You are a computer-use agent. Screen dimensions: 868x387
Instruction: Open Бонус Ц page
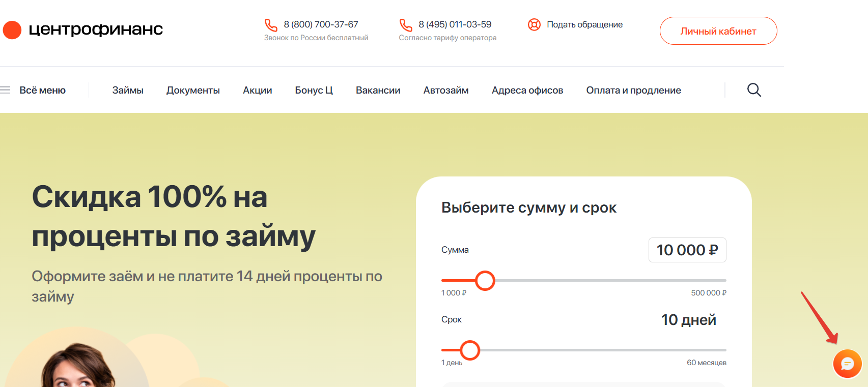(314, 90)
